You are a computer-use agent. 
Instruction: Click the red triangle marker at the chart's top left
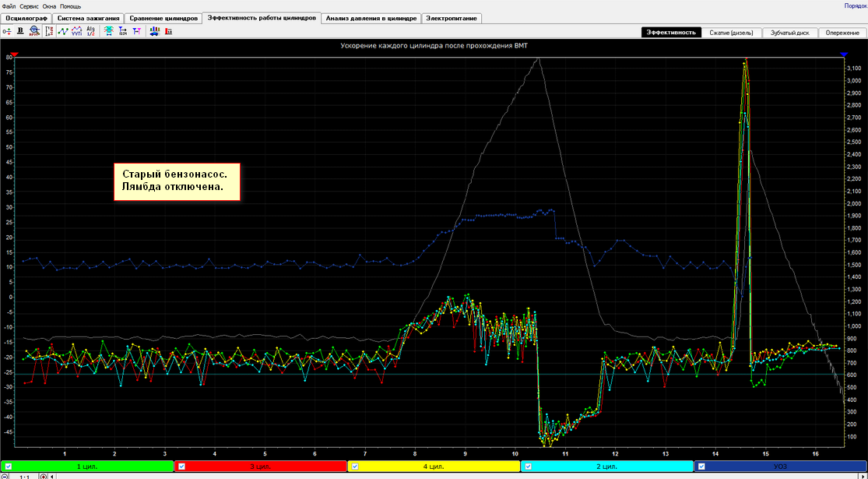coord(15,55)
